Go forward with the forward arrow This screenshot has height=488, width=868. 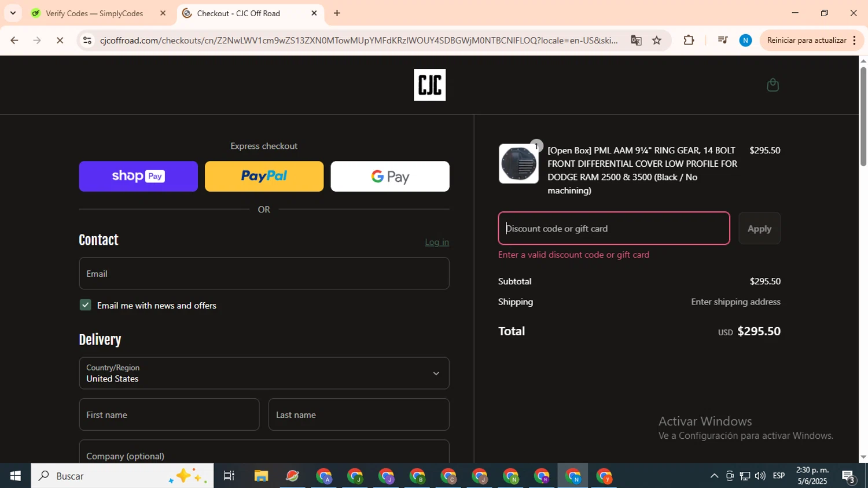(x=37, y=41)
